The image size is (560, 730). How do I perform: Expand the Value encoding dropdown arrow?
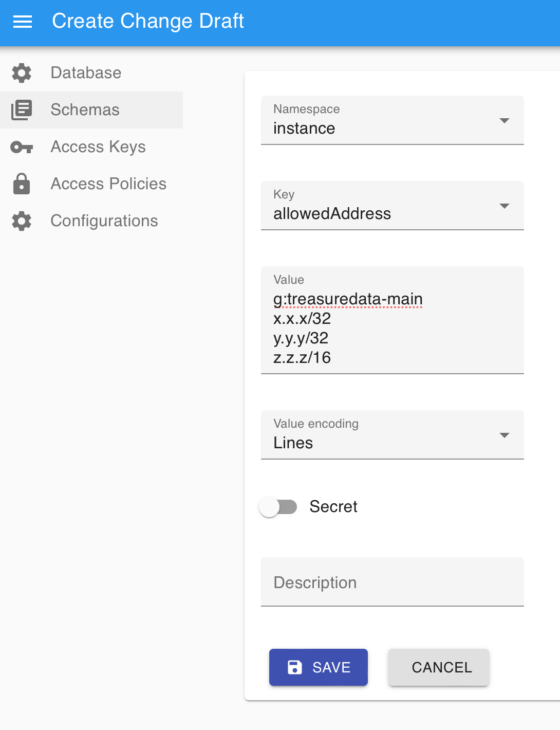tap(505, 435)
